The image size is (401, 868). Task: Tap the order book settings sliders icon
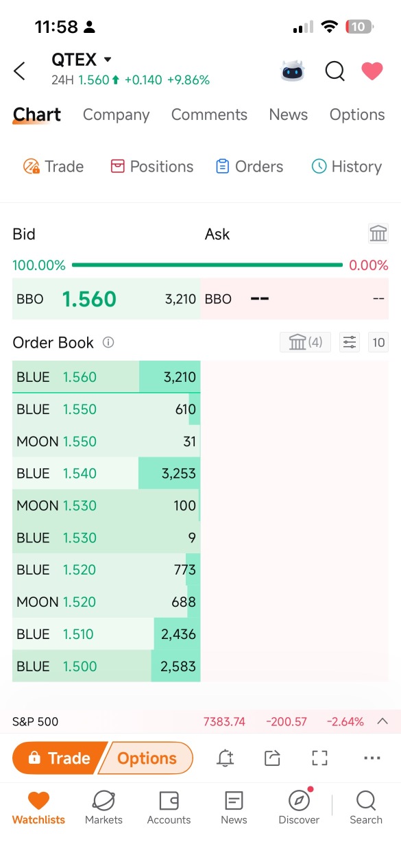[350, 342]
